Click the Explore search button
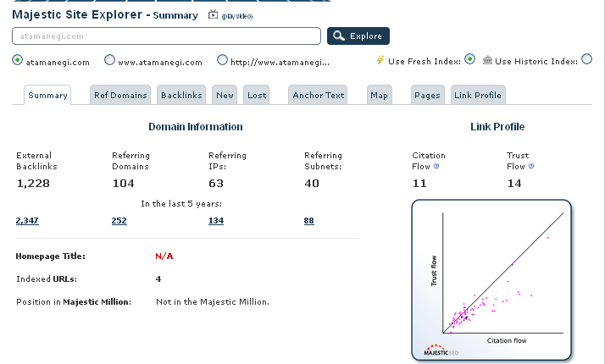Image resolution: width=605 pixels, height=364 pixels. [x=358, y=36]
